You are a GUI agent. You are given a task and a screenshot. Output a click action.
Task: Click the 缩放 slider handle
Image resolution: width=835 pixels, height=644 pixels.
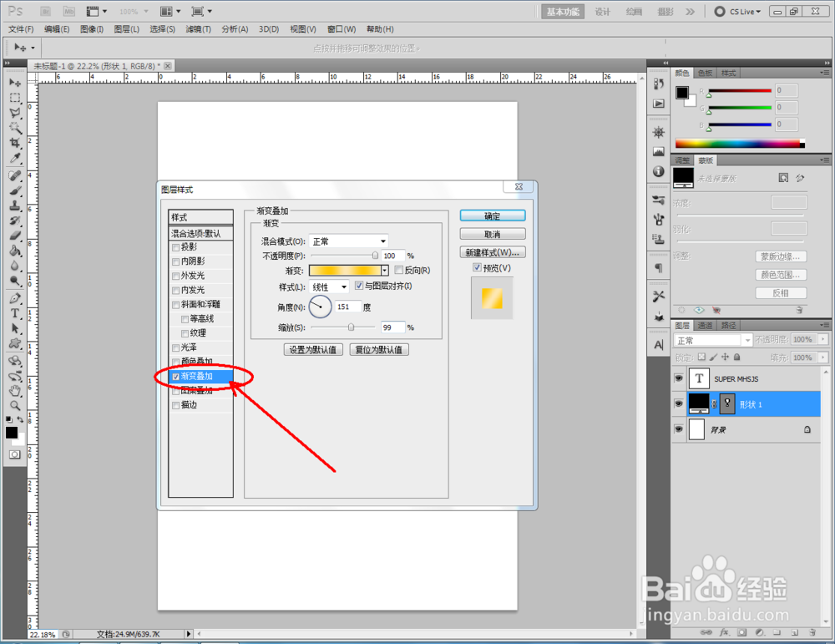[x=351, y=327]
